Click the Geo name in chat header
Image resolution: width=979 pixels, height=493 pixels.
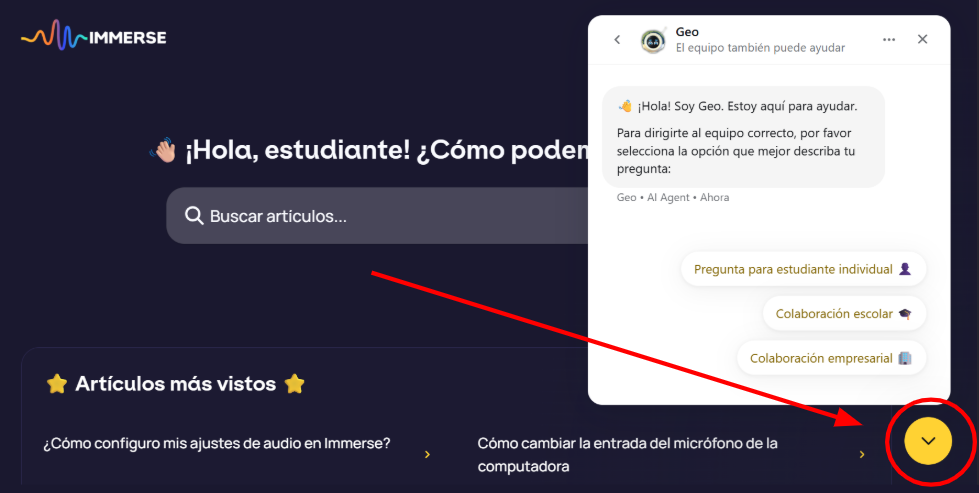[687, 32]
